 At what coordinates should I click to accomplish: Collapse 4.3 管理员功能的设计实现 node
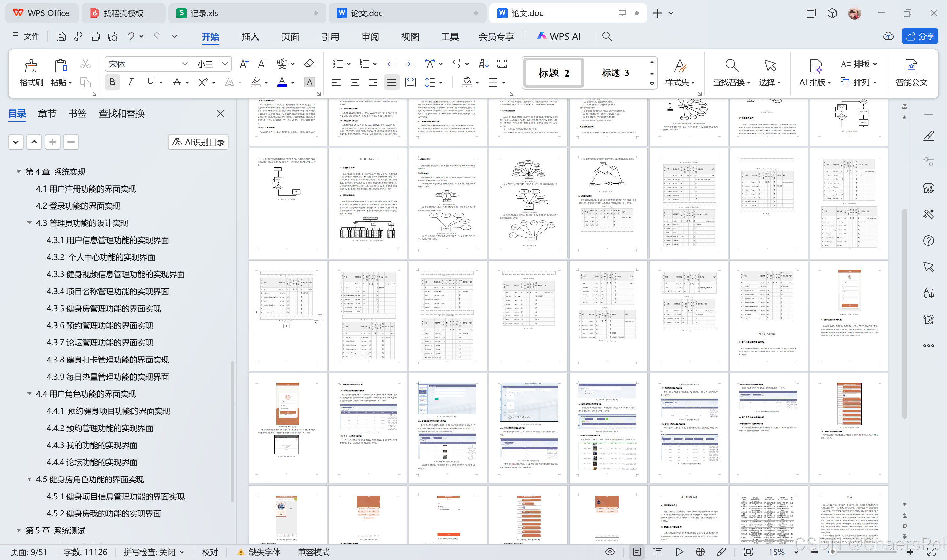point(29,223)
